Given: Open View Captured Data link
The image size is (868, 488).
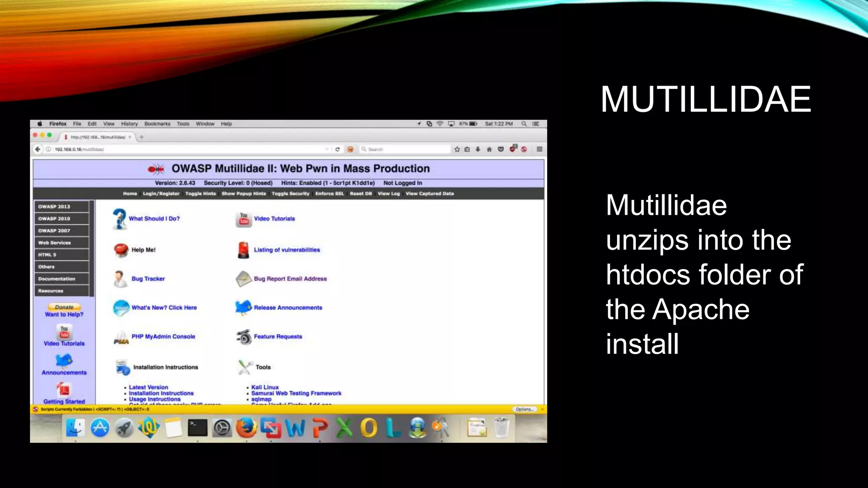Looking at the screenshot, I should (x=430, y=194).
